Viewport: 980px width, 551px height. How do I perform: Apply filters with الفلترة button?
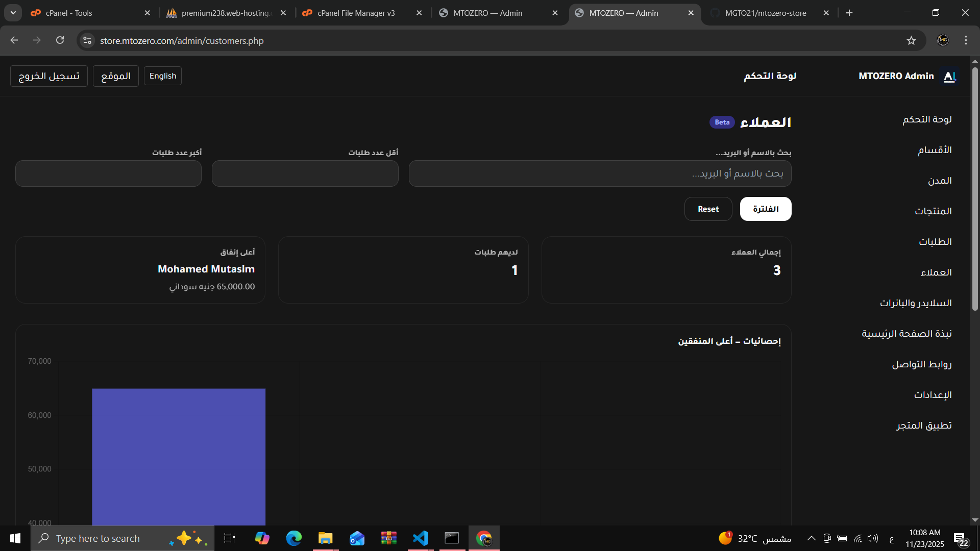[765, 209]
